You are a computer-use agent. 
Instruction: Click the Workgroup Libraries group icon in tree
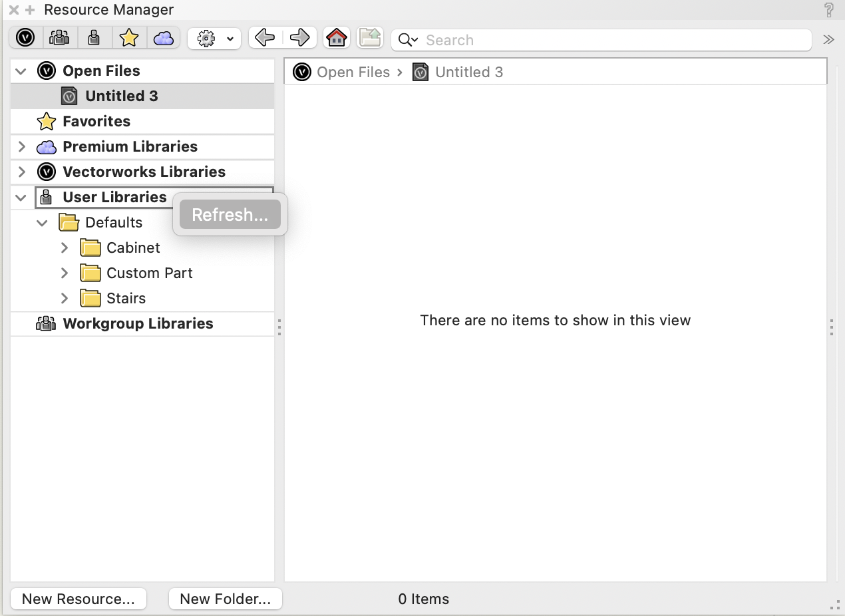[46, 323]
